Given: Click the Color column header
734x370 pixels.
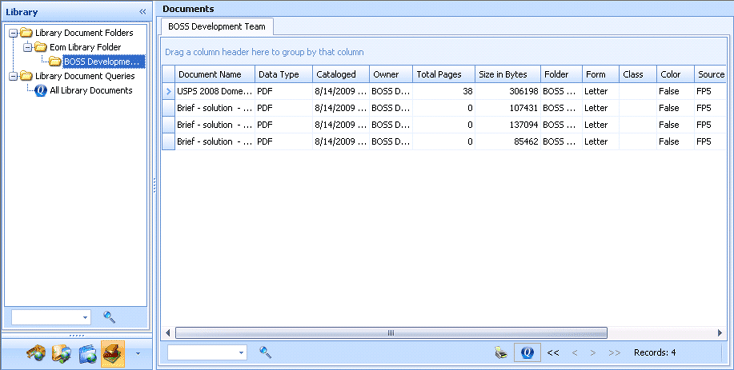Looking at the screenshot, I should coord(675,74).
